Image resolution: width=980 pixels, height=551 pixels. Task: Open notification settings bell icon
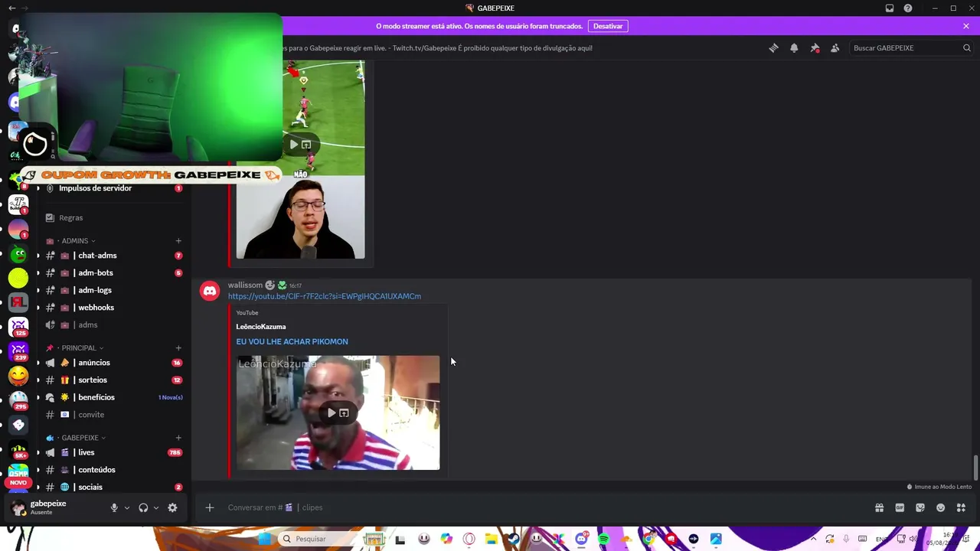pos(794,48)
